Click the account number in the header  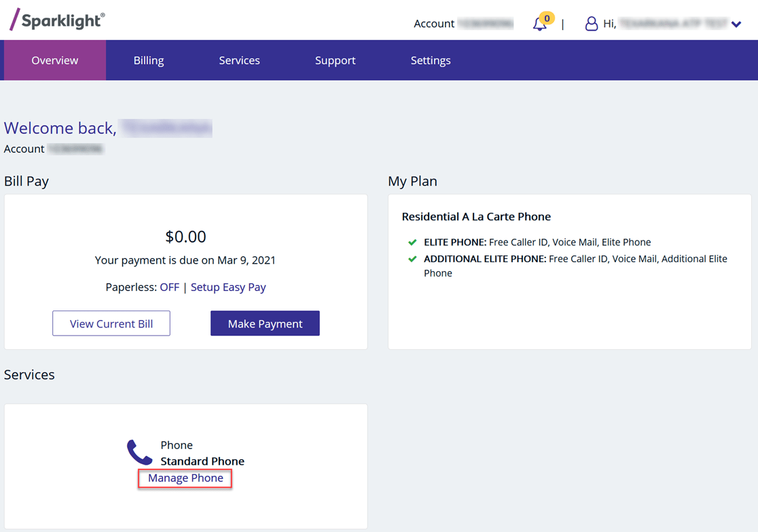coord(486,23)
